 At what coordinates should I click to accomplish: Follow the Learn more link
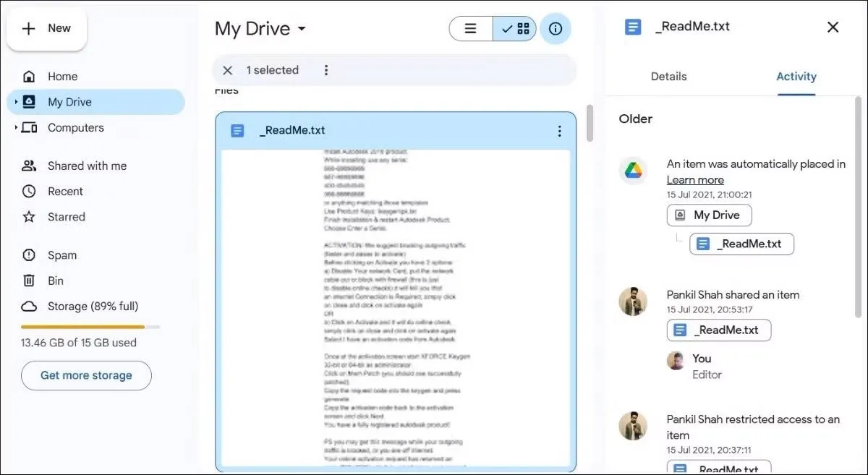[695, 180]
